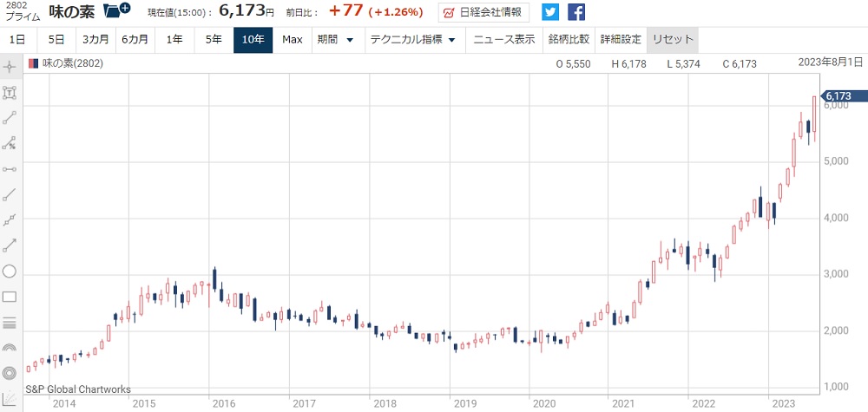Select the horizontal segment tool
The width and height of the screenshot is (868, 412).
tap(10, 168)
